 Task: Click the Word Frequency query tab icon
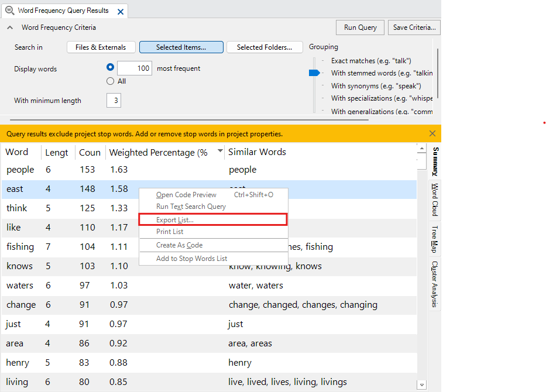click(10, 11)
